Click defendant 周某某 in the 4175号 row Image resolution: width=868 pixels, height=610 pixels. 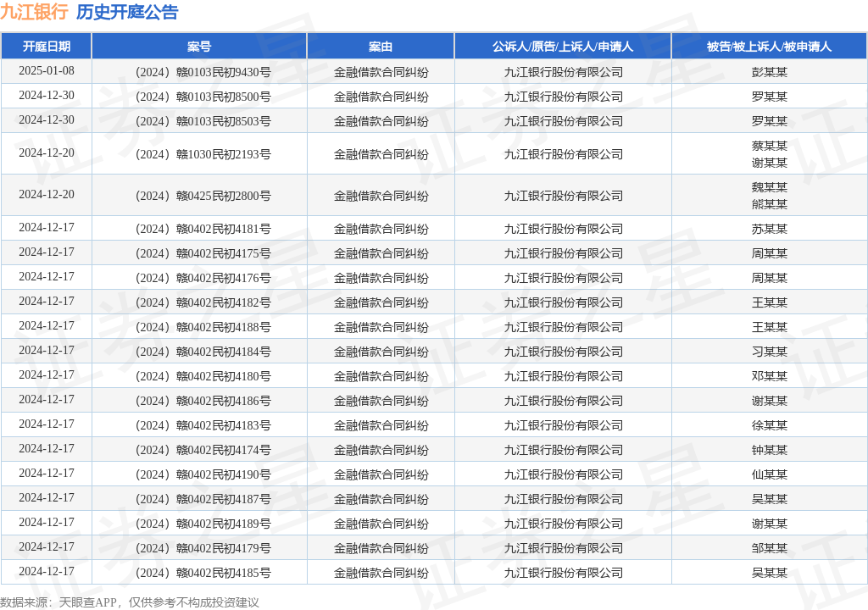pyautogui.click(x=770, y=253)
